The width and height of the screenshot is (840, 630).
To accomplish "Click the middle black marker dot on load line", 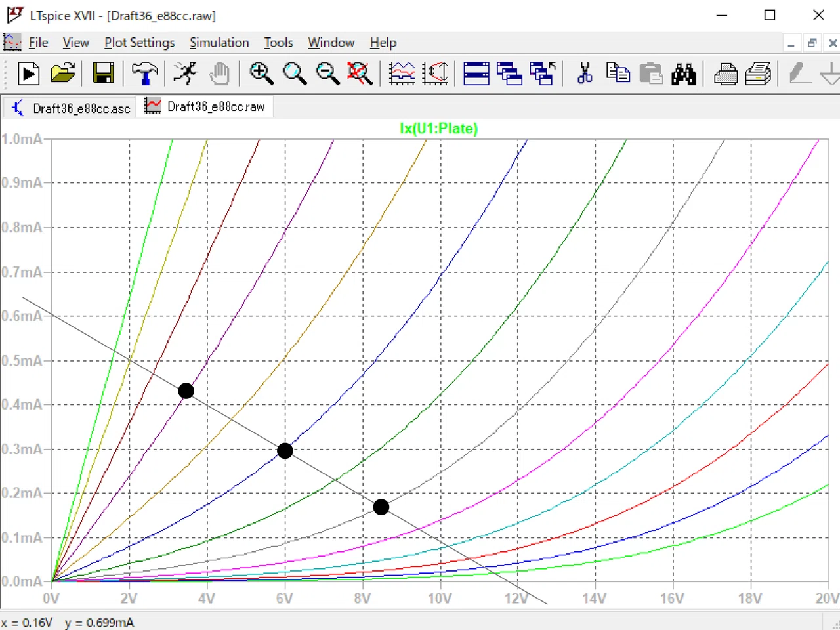I will (285, 451).
